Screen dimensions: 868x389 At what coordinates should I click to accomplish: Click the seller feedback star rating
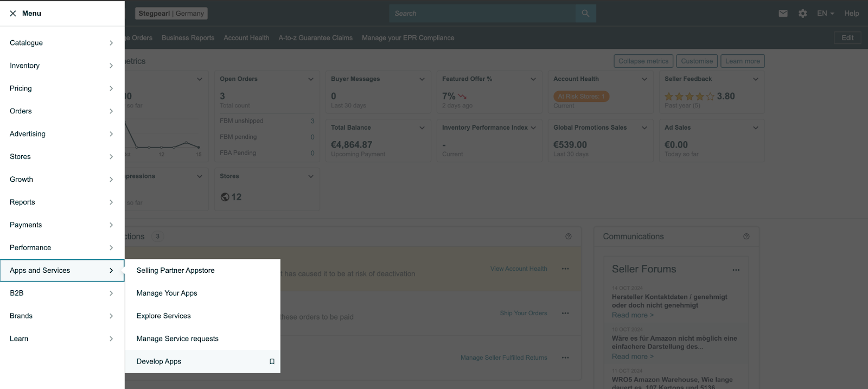pos(690,97)
